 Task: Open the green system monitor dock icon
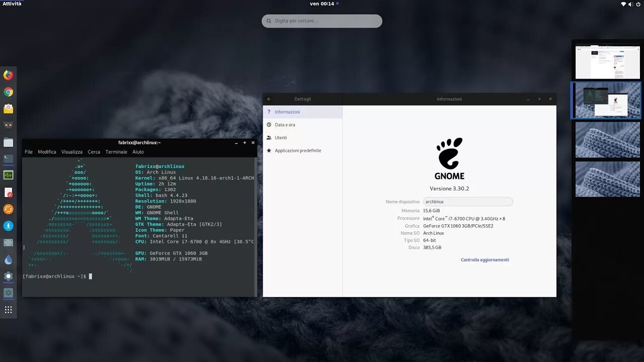point(8,175)
